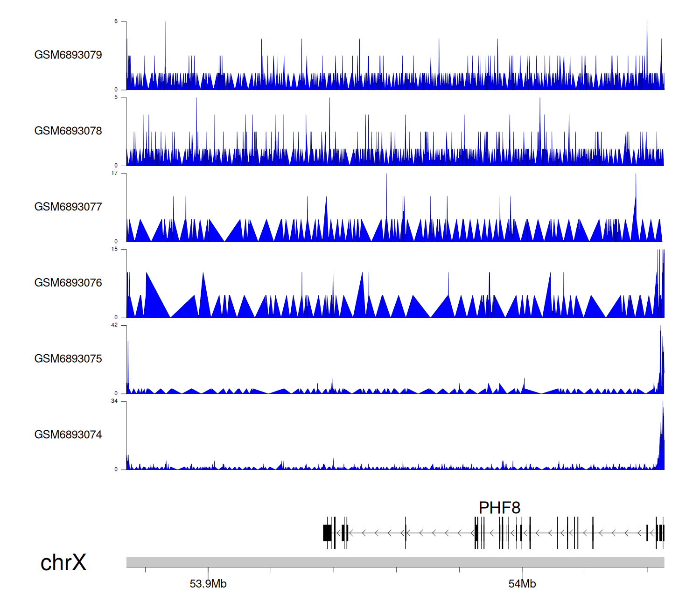The height and width of the screenshot is (616, 700).
Task: Select the GSM6893078 track label
Action: [68, 131]
